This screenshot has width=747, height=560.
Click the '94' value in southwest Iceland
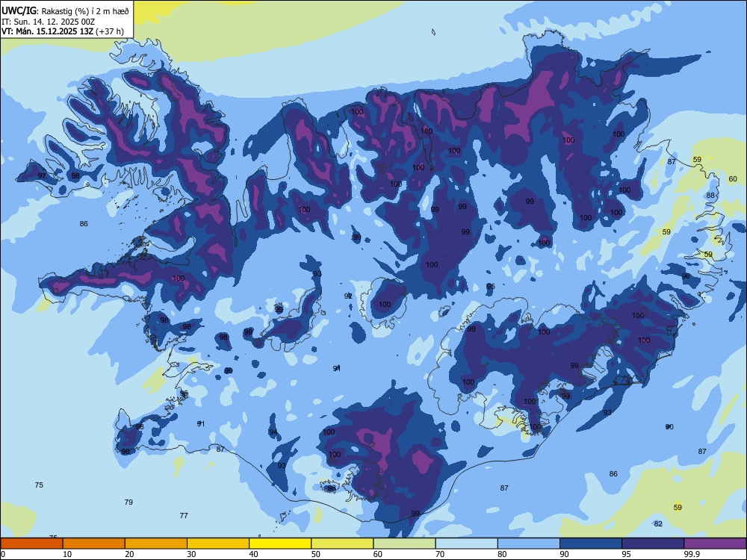[273, 432]
